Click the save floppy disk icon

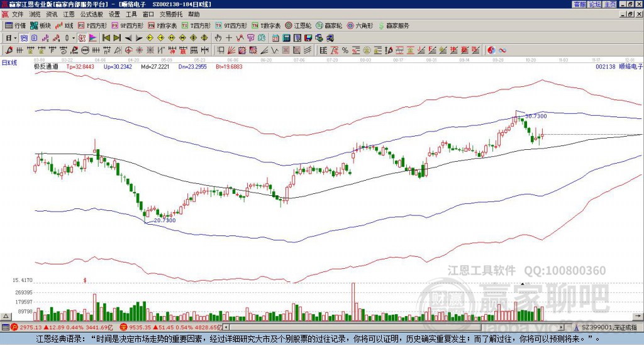[x=308, y=38]
